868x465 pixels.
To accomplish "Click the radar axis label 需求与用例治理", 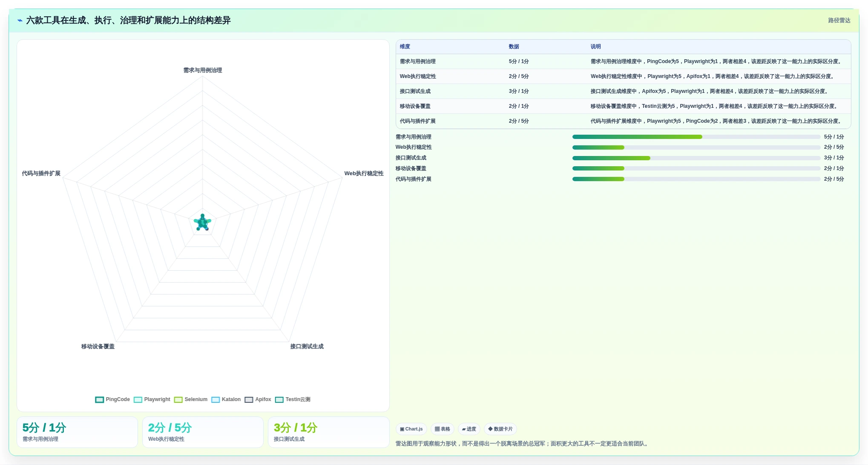I will pos(203,70).
